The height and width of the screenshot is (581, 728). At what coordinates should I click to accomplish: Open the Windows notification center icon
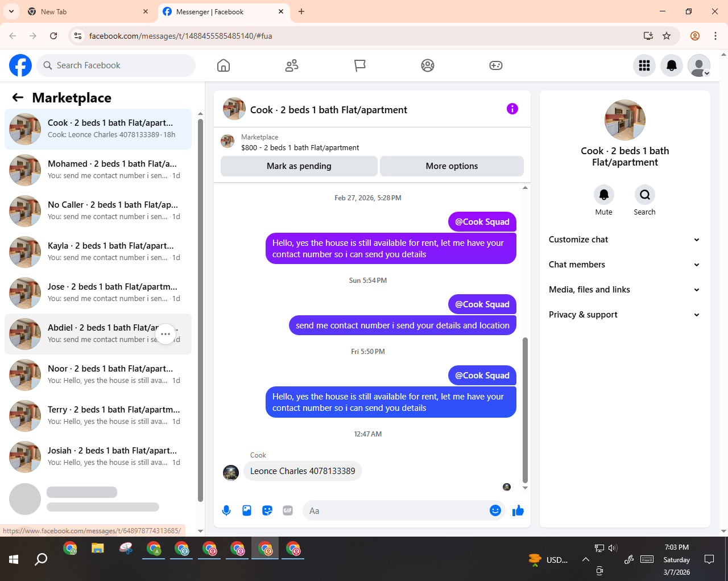click(709, 559)
